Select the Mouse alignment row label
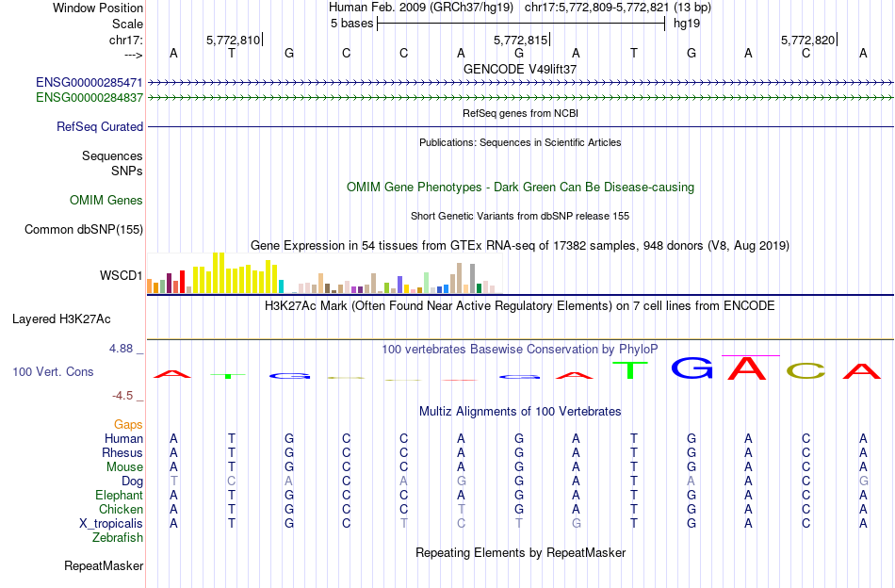 point(124,467)
